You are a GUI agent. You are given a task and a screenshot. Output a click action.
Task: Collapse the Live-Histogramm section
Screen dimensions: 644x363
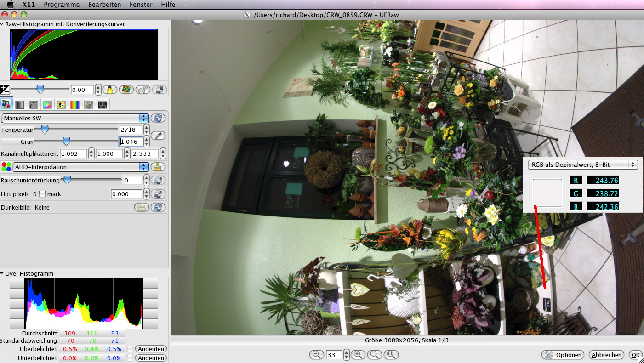point(3,274)
